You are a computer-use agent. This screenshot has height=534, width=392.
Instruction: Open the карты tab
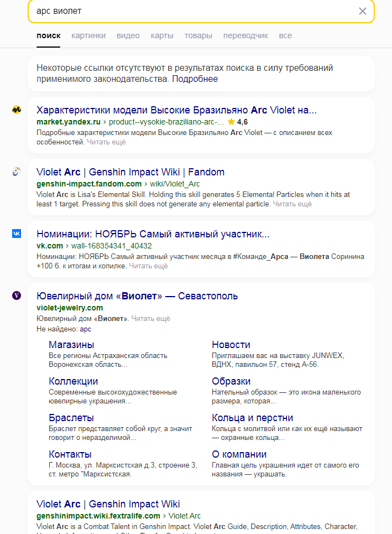pyautogui.click(x=162, y=35)
